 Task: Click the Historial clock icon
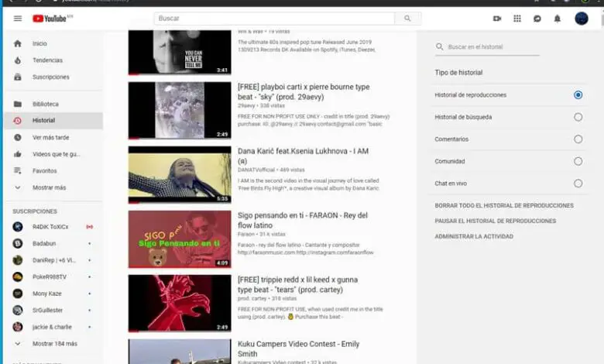coord(18,121)
